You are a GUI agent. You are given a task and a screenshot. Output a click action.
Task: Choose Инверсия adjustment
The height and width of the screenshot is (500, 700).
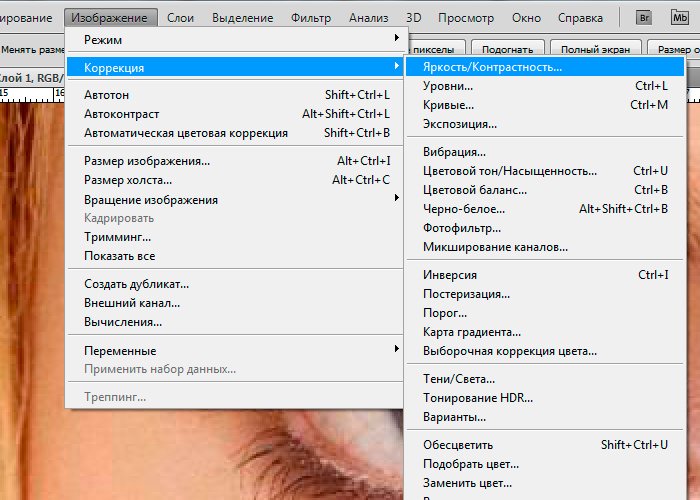[x=450, y=275]
